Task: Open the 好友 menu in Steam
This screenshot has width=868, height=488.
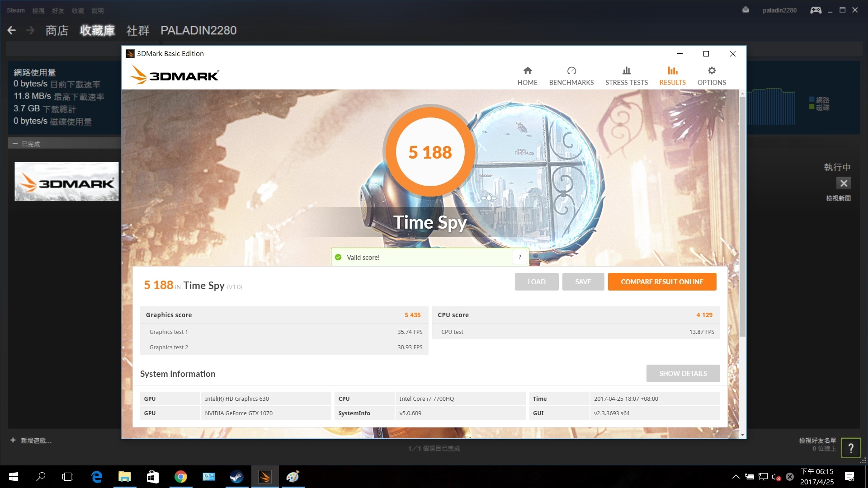Action: click(58, 10)
